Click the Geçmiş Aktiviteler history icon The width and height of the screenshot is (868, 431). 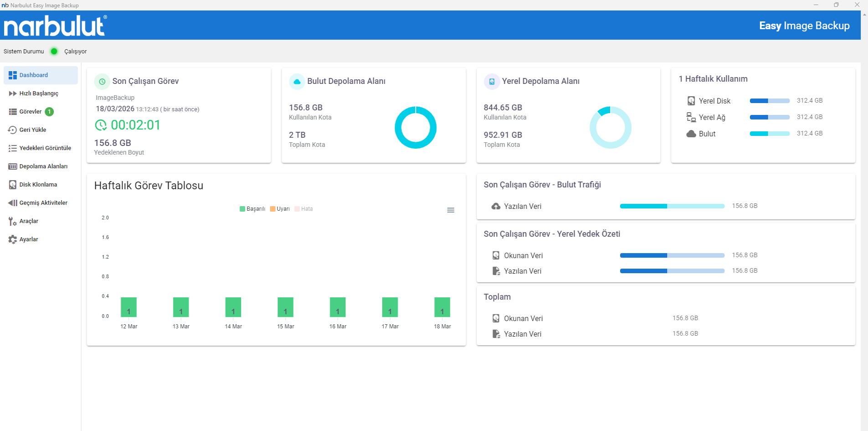12,203
